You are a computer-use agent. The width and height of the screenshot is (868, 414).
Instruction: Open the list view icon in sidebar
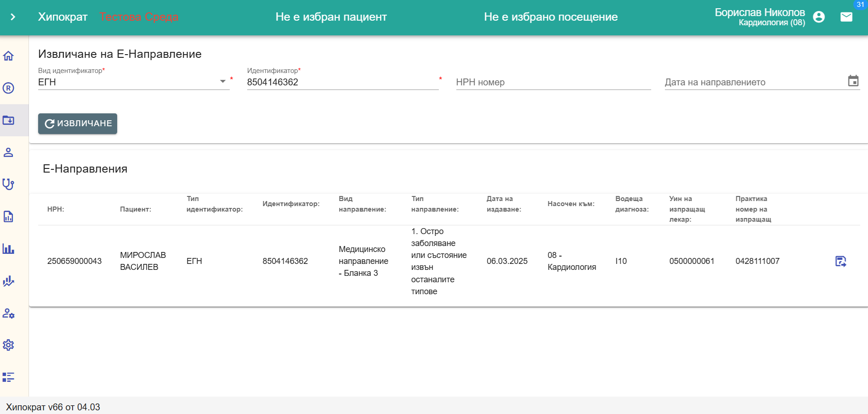click(x=8, y=377)
